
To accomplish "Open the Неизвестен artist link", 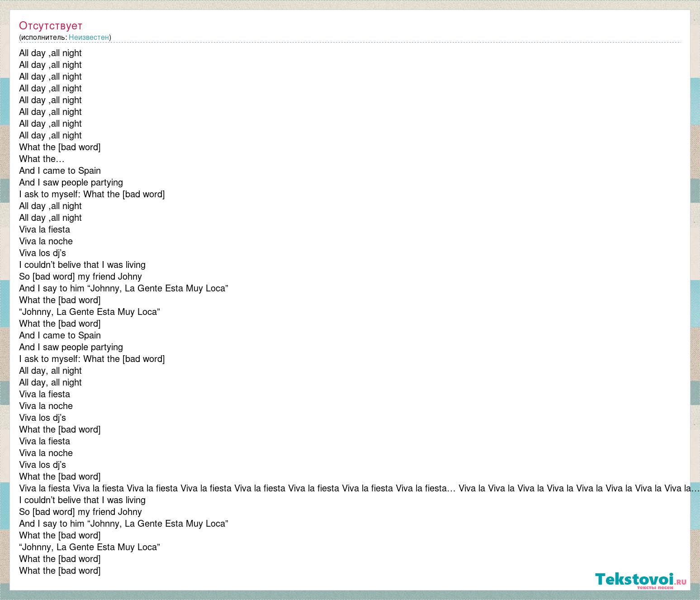I will pos(89,37).
